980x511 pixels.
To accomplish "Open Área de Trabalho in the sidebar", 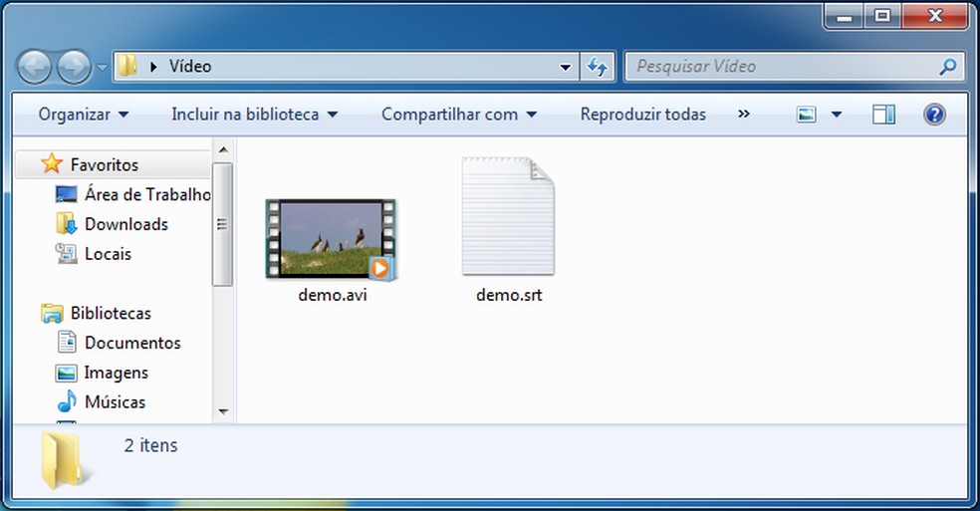I will point(147,194).
